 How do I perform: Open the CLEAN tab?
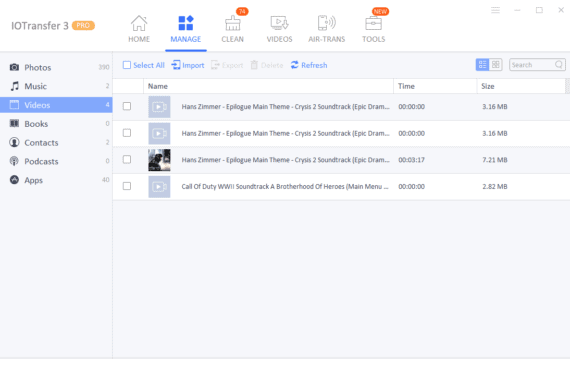[233, 29]
